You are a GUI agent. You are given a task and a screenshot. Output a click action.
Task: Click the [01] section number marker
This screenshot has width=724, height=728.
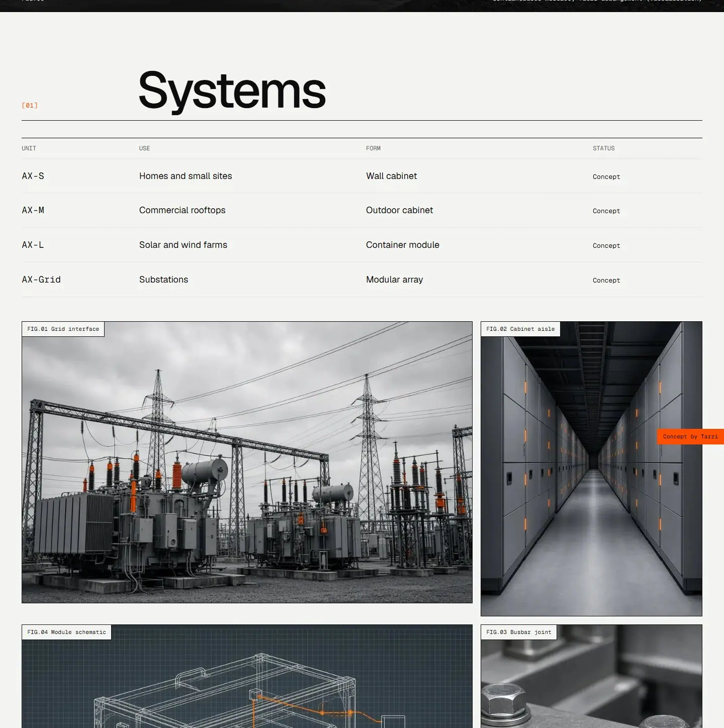(30, 105)
